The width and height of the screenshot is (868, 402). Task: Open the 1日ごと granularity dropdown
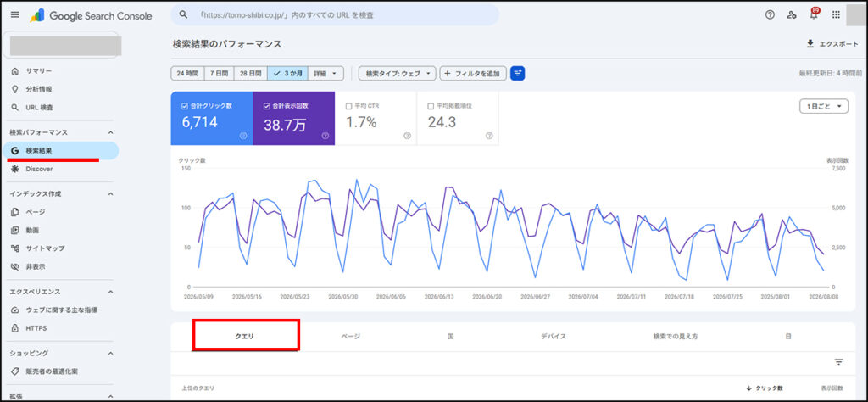click(x=824, y=106)
